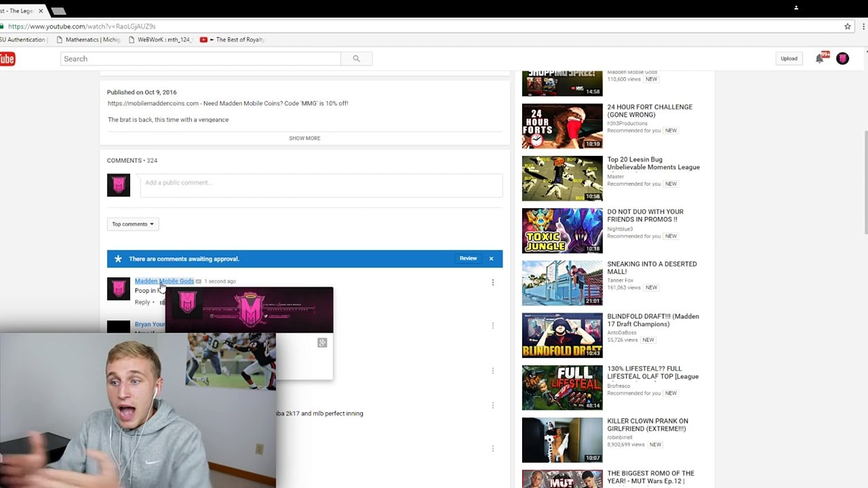Open a new browser tab
Image resolution: width=868 pixels, height=488 pixels.
point(59,11)
